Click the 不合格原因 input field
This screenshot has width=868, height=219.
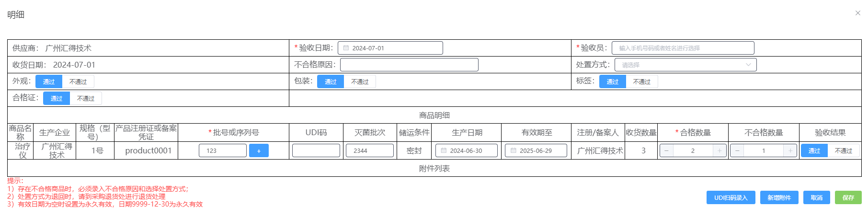[x=409, y=65]
